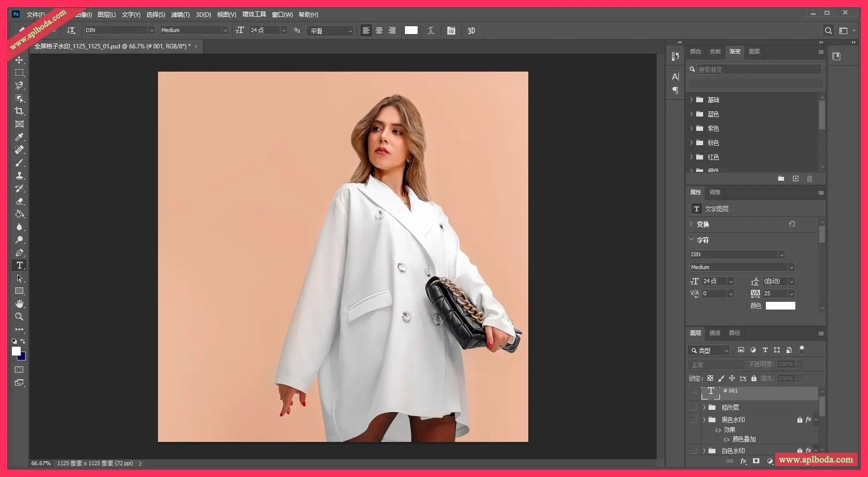The height and width of the screenshot is (477, 868).
Task: Click the text color swatch in options bar
Action: coord(411,31)
